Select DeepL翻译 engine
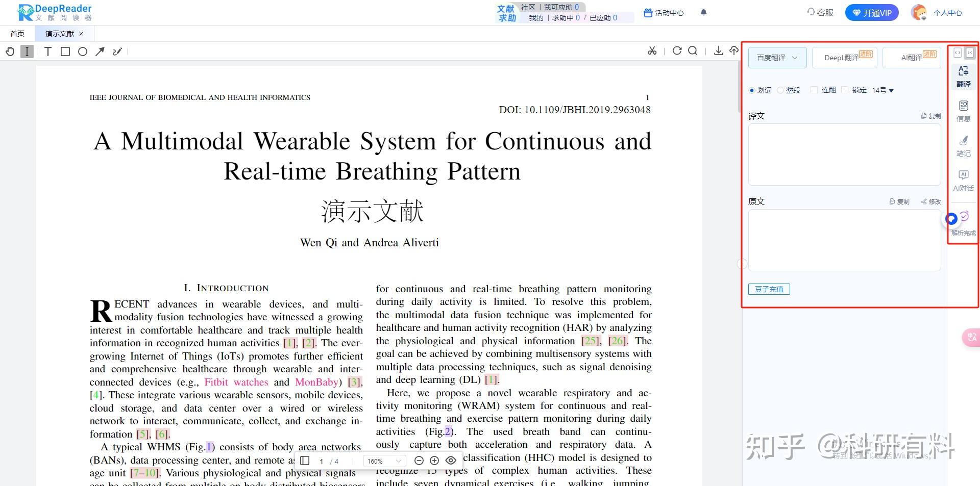The image size is (980, 486). (x=844, y=58)
